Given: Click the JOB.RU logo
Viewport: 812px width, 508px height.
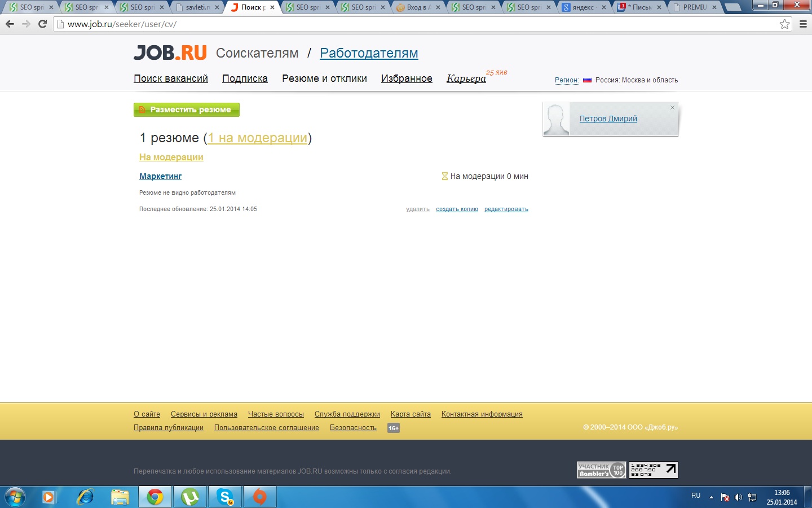Looking at the screenshot, I should [x=170, y=52].
